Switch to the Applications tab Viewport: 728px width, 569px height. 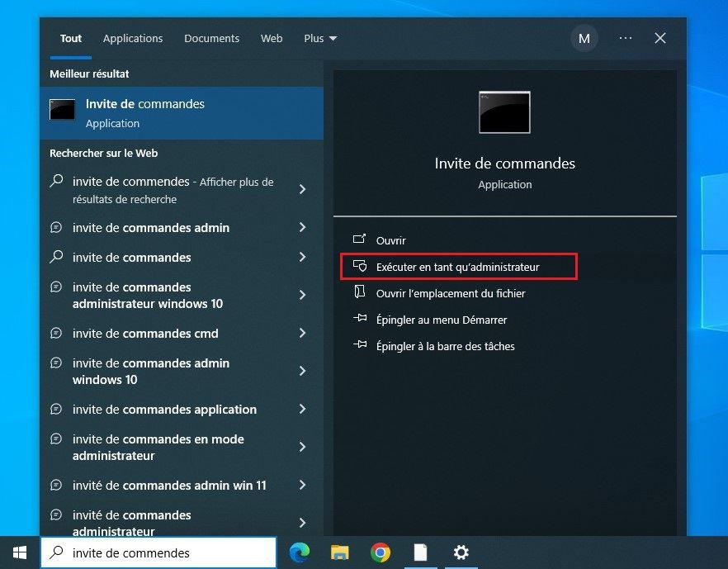click(x=133, y=38)
